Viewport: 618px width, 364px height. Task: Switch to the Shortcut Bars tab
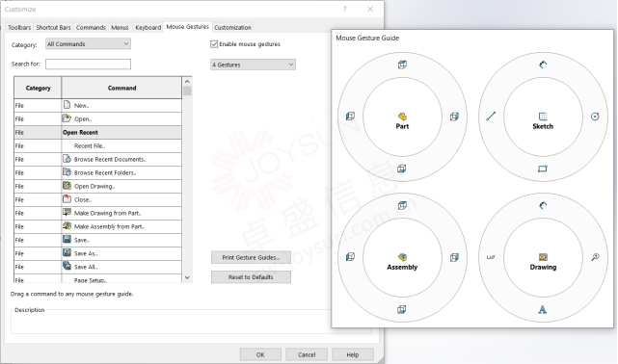coord(53,28)
